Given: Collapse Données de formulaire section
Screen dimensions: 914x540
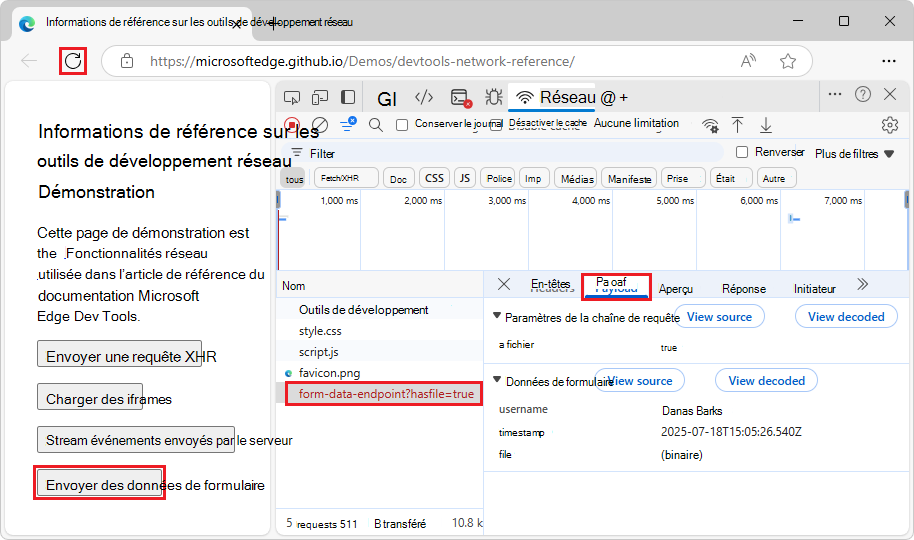Looking at the screenshot, I should (497, 380).
